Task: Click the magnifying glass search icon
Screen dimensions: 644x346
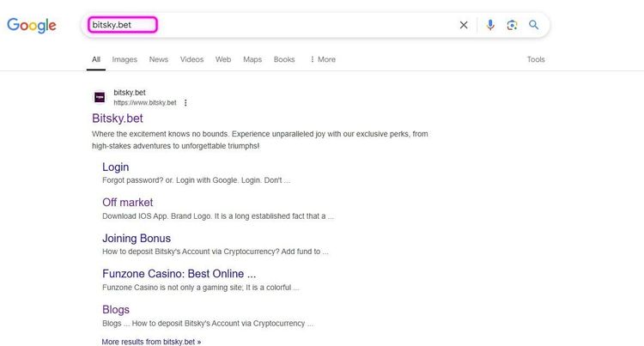Action: (x=533, y=25)
